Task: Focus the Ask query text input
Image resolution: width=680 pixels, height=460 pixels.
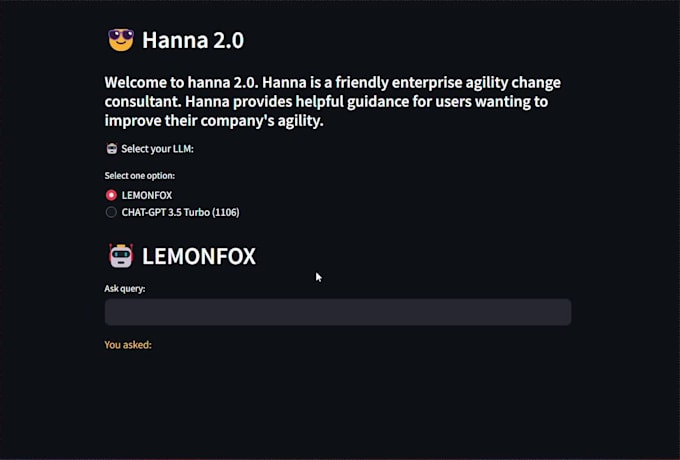Action: point(338,312)
